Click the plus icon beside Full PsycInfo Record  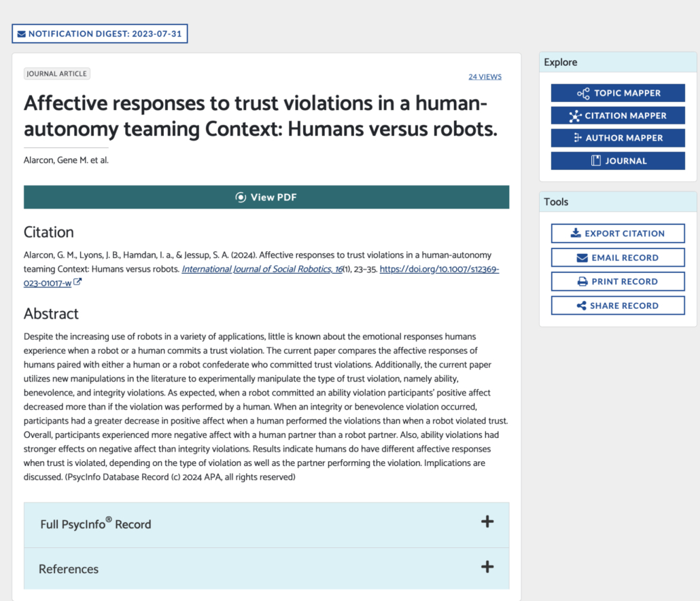(x=487, y=522)
